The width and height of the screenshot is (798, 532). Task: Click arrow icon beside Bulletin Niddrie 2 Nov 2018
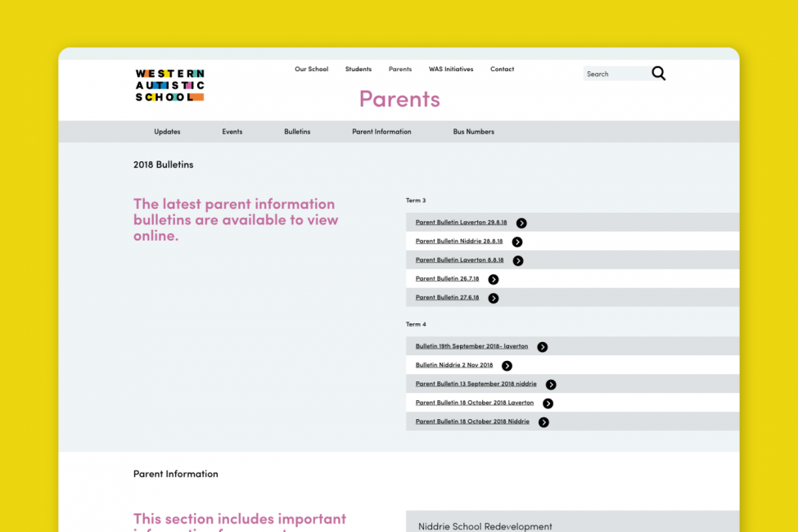(x=507, y=366)
